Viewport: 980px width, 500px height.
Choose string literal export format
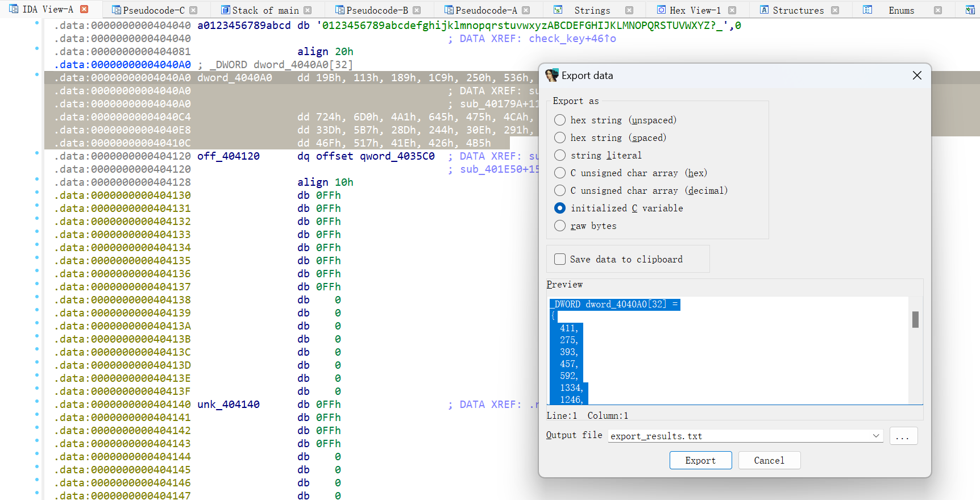(560, 155)
